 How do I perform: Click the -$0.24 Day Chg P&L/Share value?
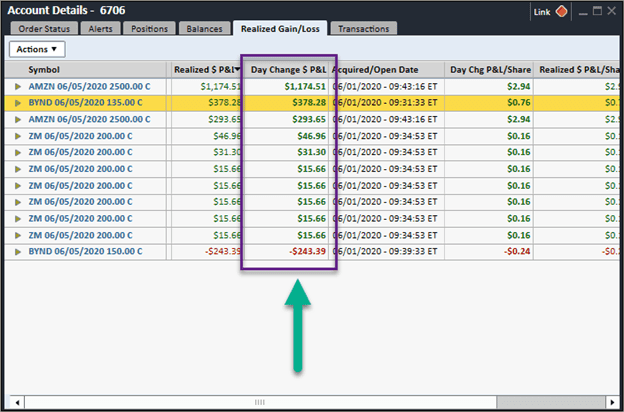point(517,252)
